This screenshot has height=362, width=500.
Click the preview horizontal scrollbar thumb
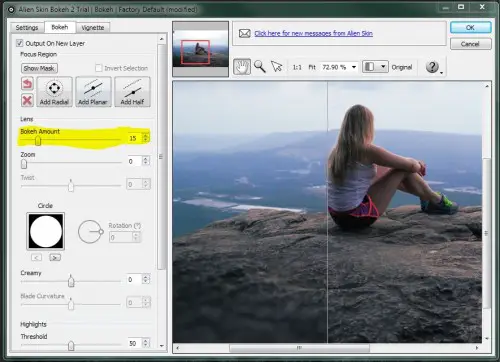299,348
